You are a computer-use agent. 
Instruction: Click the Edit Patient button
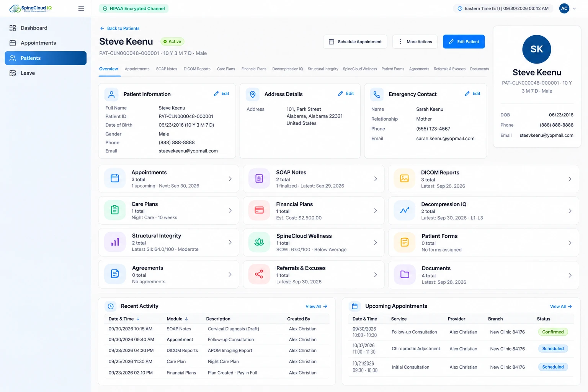pos(464,42)
